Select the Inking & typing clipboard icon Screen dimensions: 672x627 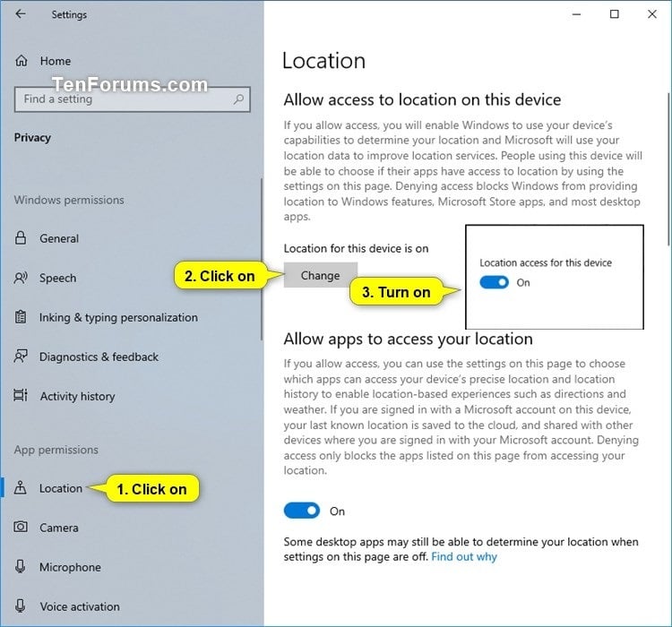pos(21,317)
